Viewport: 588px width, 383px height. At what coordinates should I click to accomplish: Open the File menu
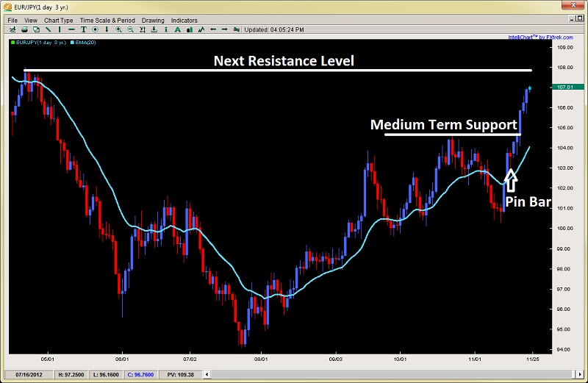point(12,21)
